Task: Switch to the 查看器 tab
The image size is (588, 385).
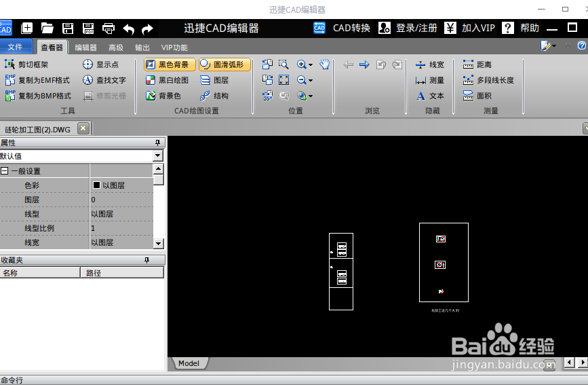Action: click(x=52, y=48)
